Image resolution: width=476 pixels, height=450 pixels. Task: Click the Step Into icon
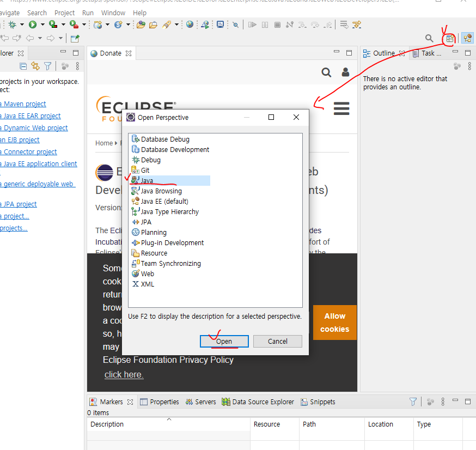point(302,25)
